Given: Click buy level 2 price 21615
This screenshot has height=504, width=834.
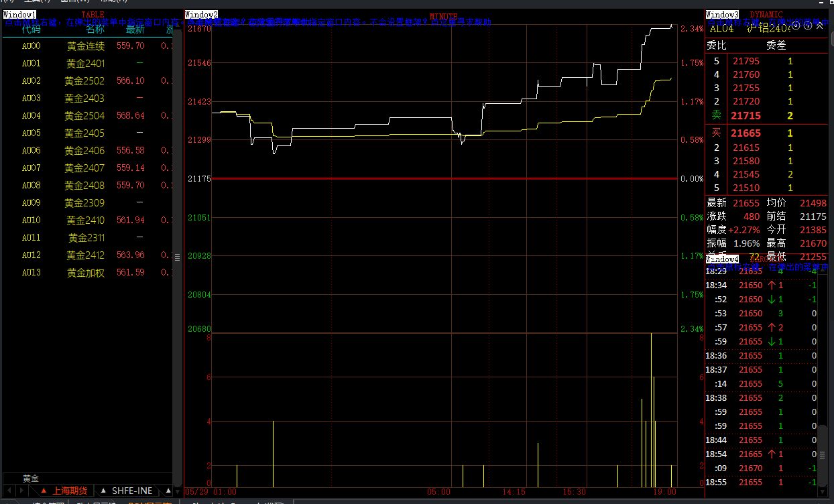Looking at the screenshot, I should pos(746,147).
